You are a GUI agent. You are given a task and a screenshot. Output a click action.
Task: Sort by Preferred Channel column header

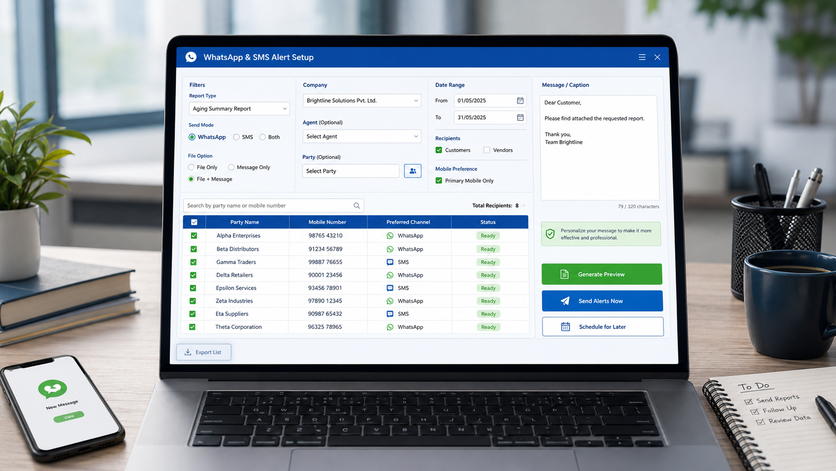(408, 222)
